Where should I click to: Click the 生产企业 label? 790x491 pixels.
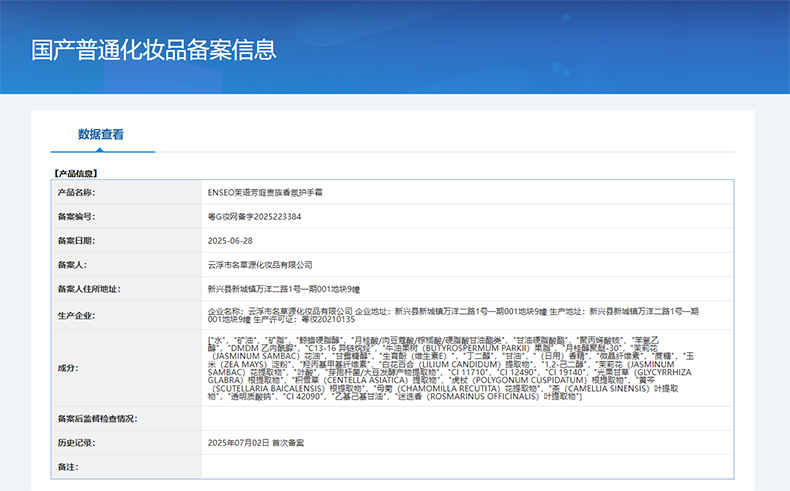[x=76, y=315]
